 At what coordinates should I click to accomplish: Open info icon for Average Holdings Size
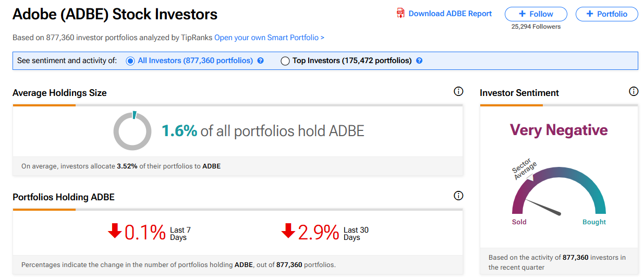coord(458,92)
